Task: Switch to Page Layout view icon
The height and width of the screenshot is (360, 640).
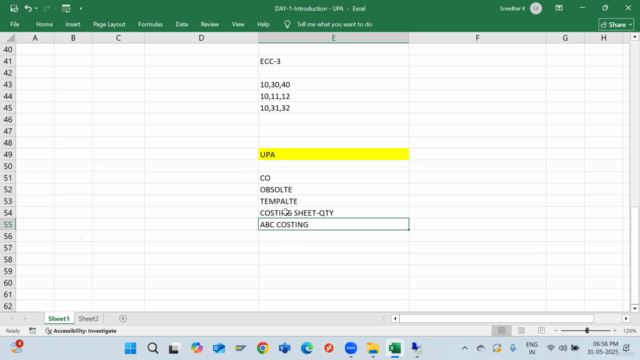Action: 521,331
